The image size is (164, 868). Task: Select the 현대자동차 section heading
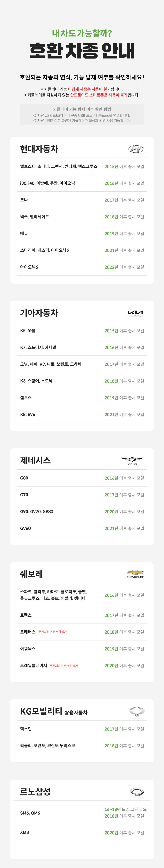tap(39, 149)
